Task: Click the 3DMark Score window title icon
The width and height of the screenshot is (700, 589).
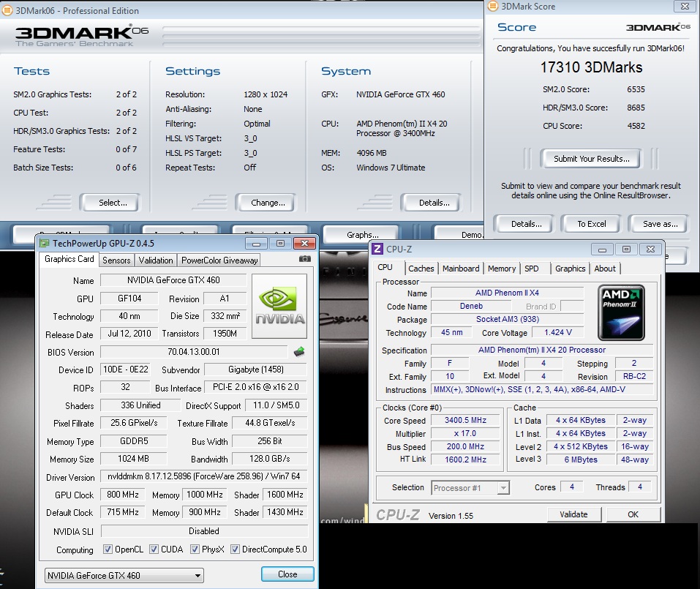Action: click(x=492, y=7)
